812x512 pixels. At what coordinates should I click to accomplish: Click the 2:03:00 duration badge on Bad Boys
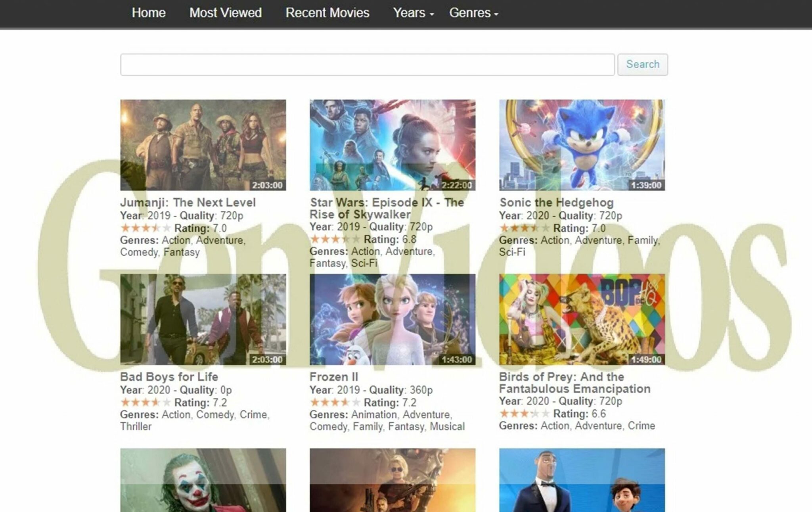tap(268, 360)
